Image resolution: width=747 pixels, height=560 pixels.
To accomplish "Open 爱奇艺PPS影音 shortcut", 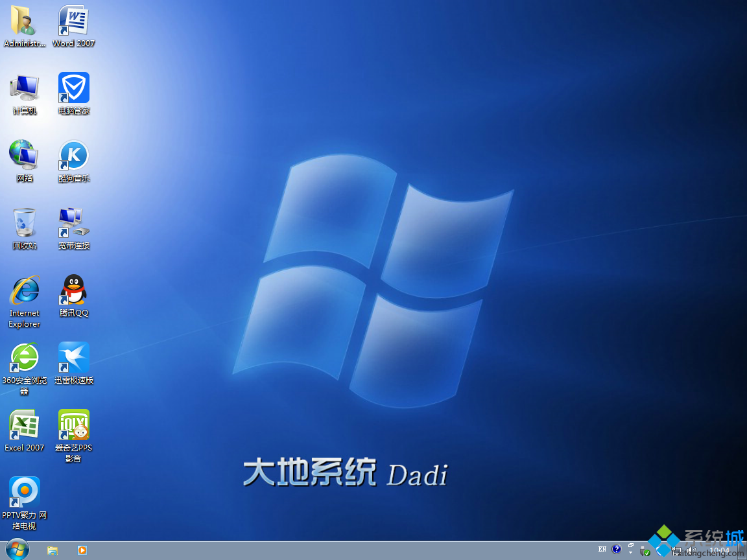I will 73,437.
